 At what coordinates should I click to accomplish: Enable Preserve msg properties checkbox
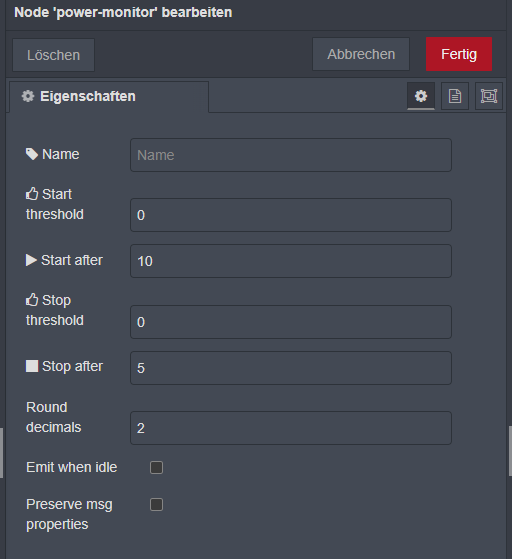157,504
